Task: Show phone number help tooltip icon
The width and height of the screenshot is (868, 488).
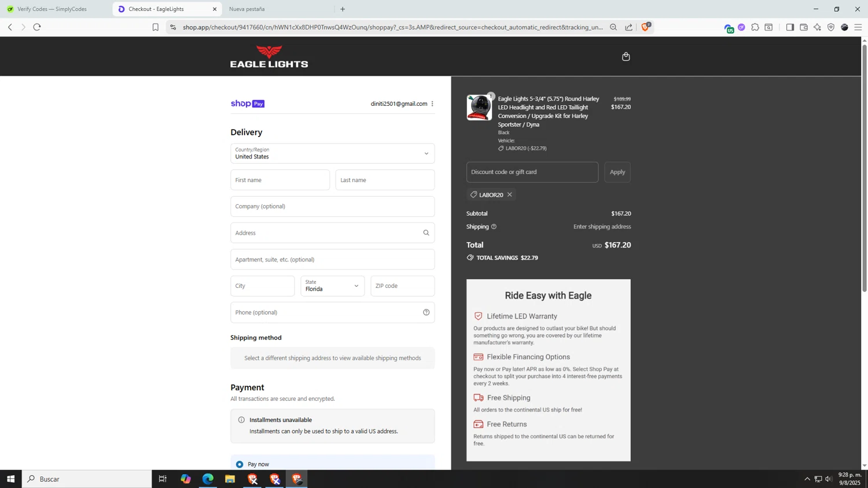Action: (426, 313)
